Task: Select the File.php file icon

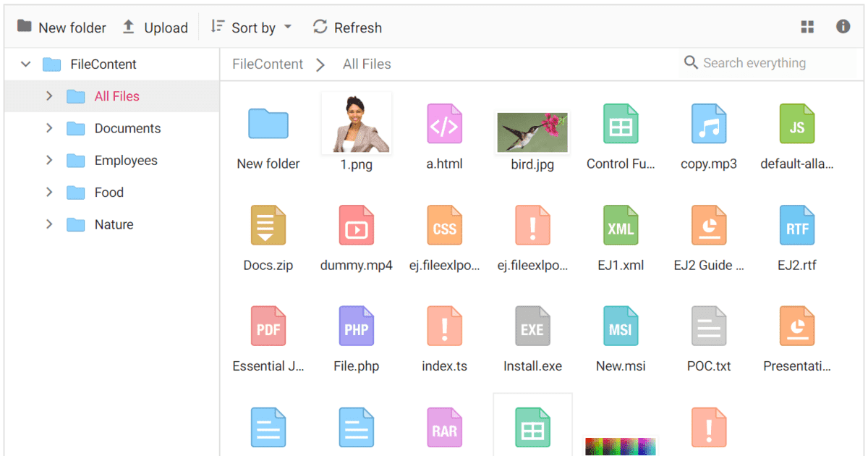Action: (x=356, y=326)
